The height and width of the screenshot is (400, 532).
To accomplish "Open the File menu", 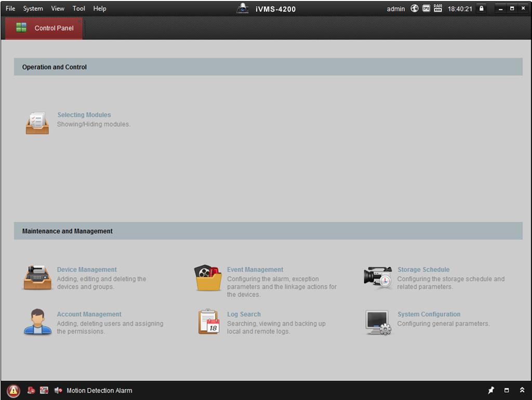I will [10, 8].
